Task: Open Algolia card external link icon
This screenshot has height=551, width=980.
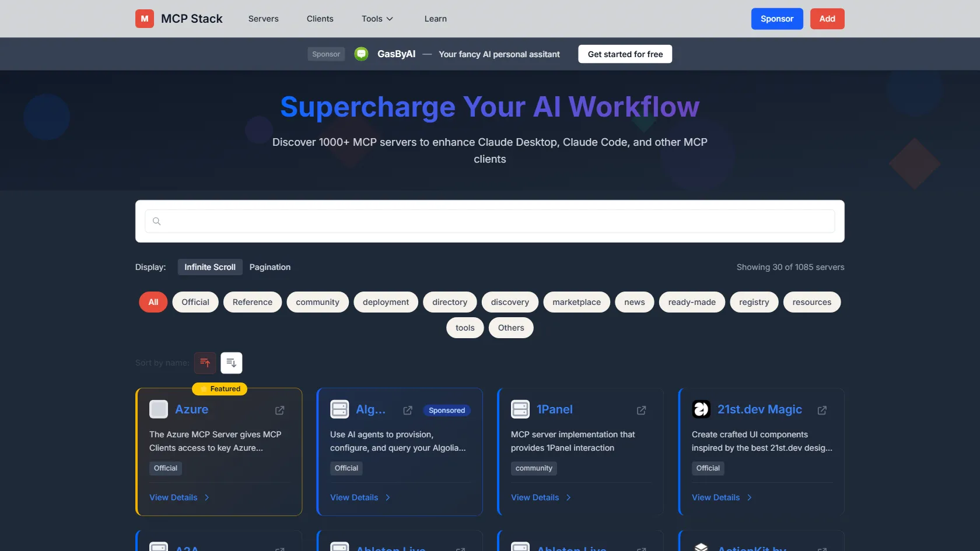Action: click(x=408, y=410)
